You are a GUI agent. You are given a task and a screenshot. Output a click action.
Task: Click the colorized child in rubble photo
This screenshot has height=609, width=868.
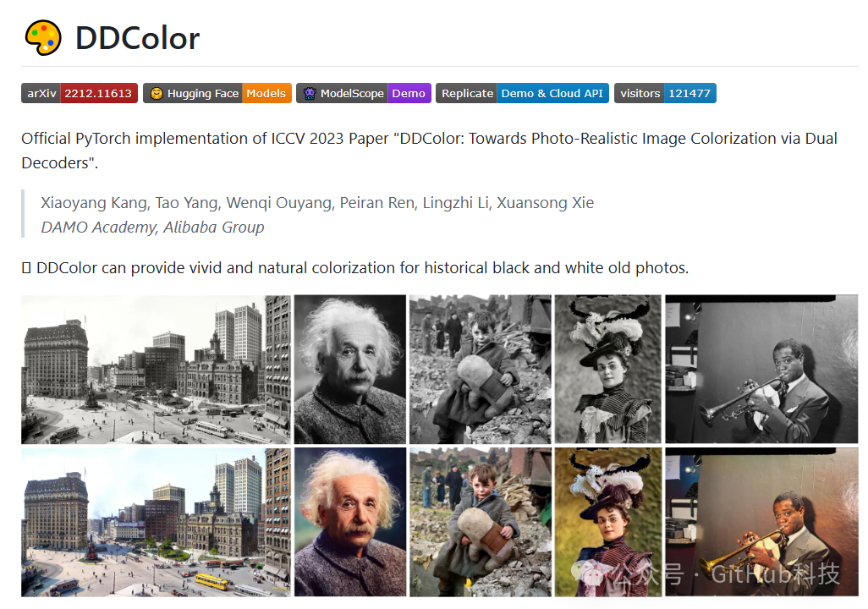pos(481,522)
